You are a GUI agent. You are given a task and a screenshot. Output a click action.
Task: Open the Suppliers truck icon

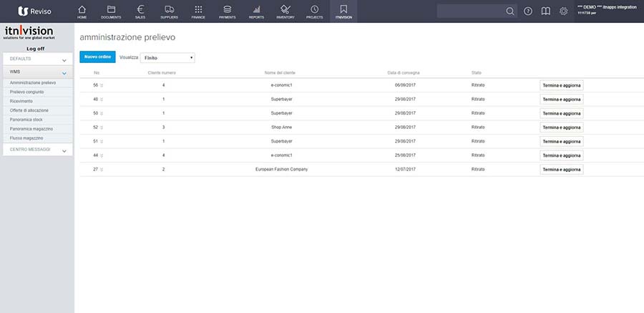pyautogui.click(x=169, y=11)
